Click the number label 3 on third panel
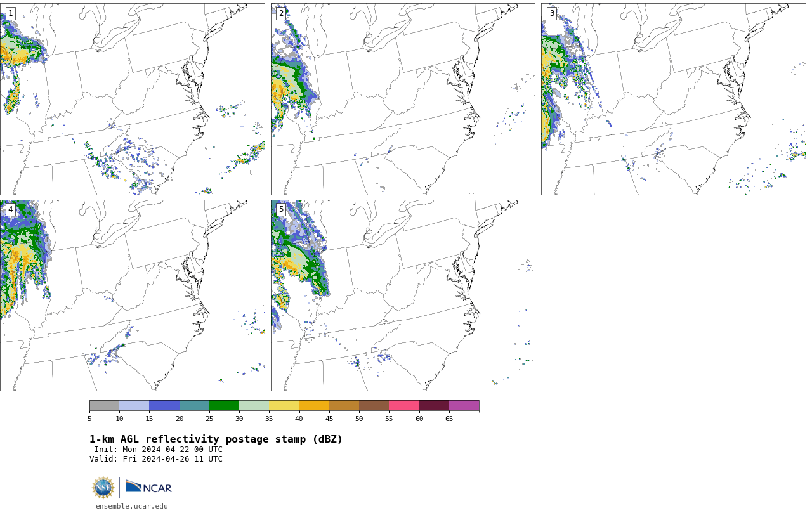The height and width of the screenshot is (513, 812). [x=551, y=13]
